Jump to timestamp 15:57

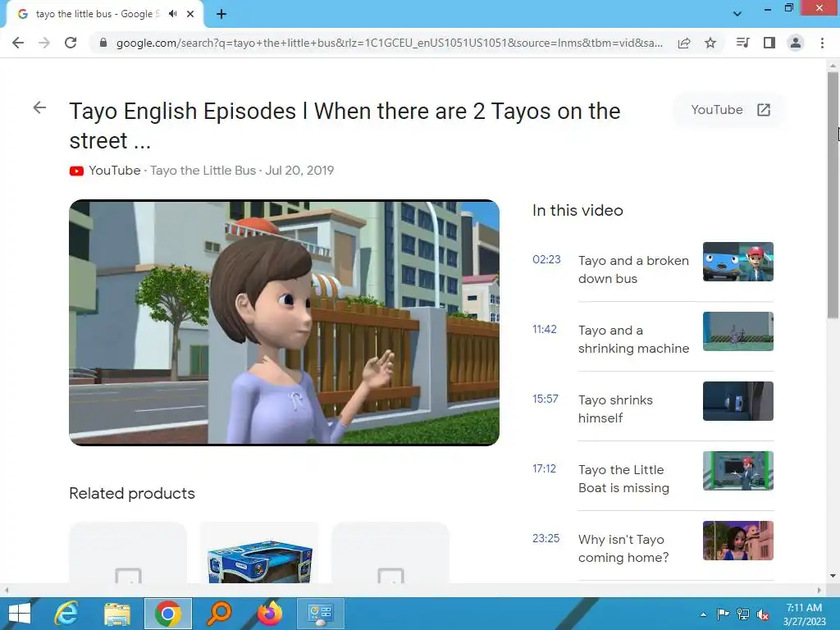(x=546, y=399)
